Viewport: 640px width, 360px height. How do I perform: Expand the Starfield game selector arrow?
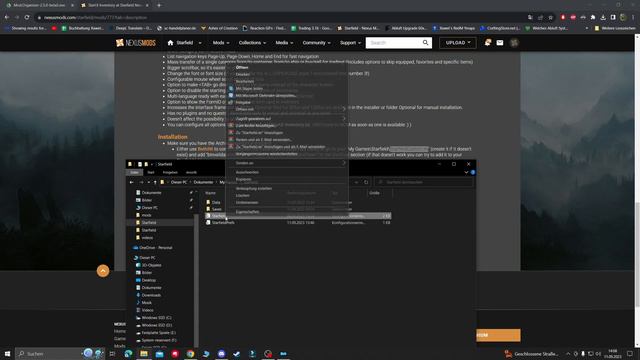tap(200, 42)
